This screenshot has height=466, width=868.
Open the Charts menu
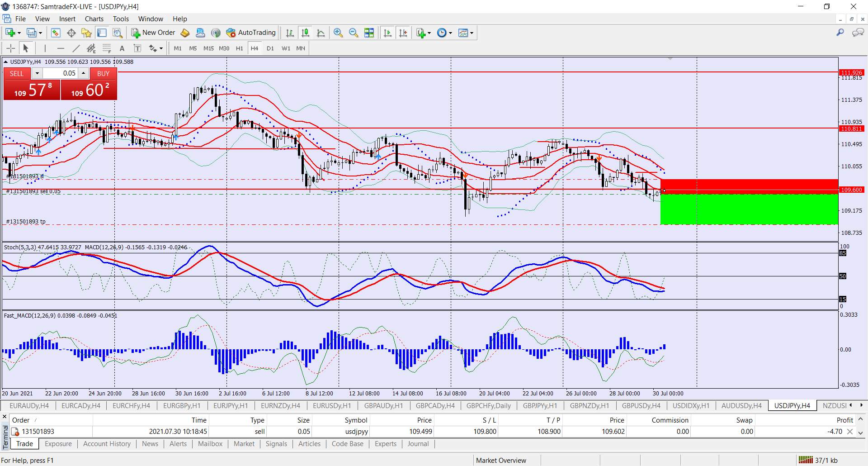coord(94,19)
